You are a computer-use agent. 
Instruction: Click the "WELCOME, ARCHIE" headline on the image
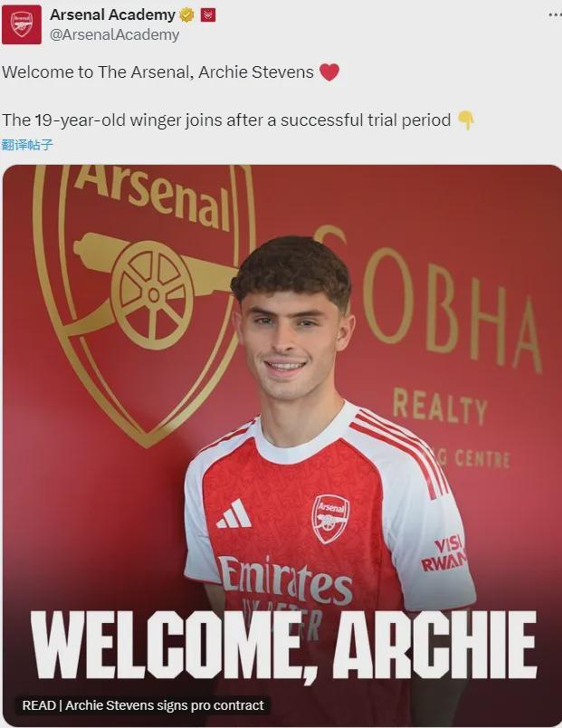pyautogui.click(x=282, y=647)
